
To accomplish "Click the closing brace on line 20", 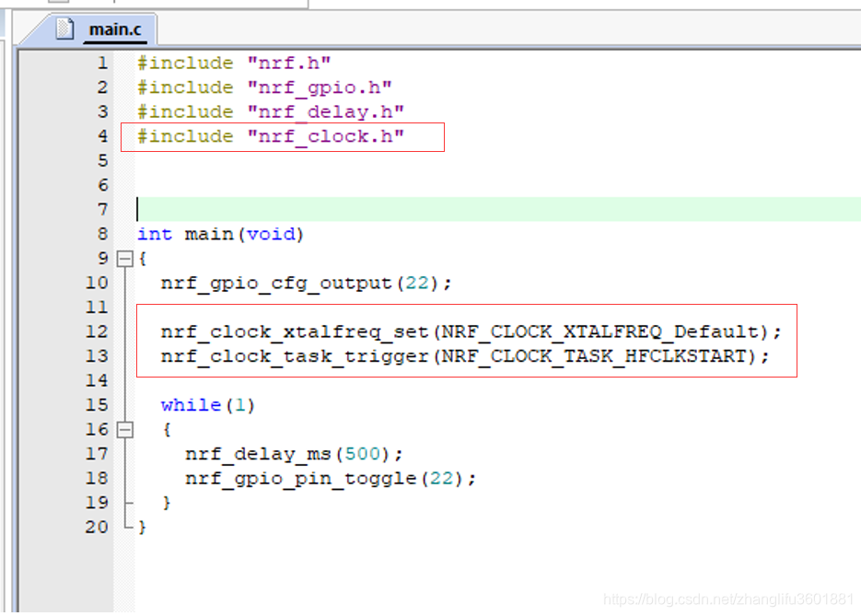I will click(x=142, y=527).
